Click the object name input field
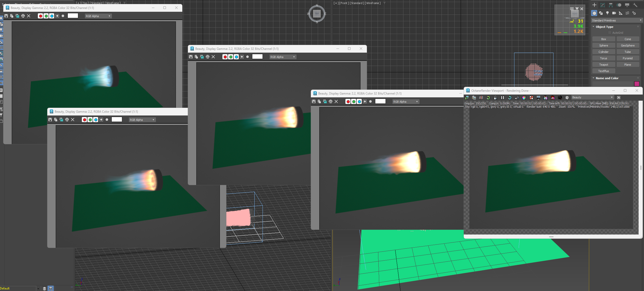Image resolution: width=644 pixels, height=291 pixels. (x=612, y=84)
